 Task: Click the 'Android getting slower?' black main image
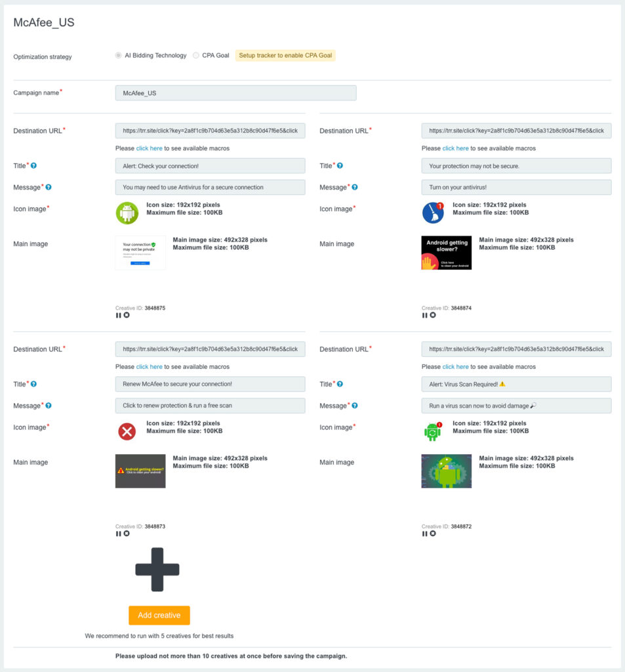pyautogui.click(x=446, y=253)
